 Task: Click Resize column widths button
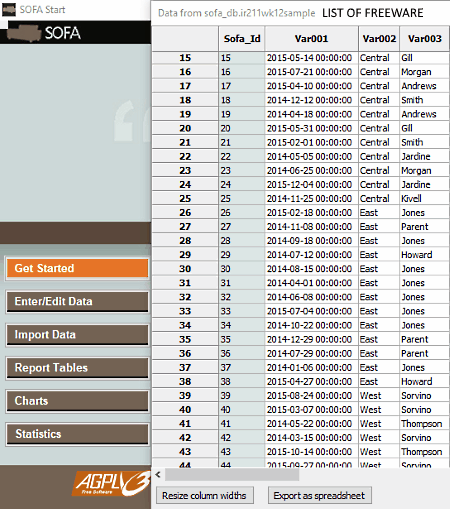coord(204,496)
